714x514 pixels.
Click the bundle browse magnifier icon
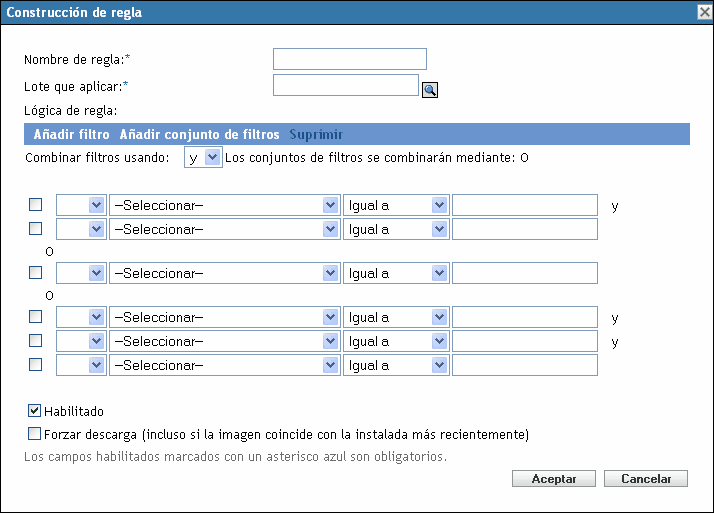point(431,90)
